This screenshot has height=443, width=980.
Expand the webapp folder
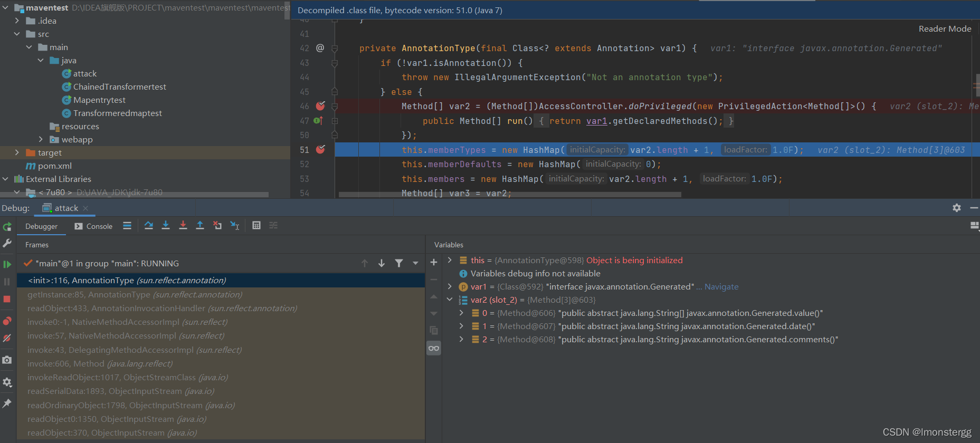pyautogui.click(x=41, y=139)
